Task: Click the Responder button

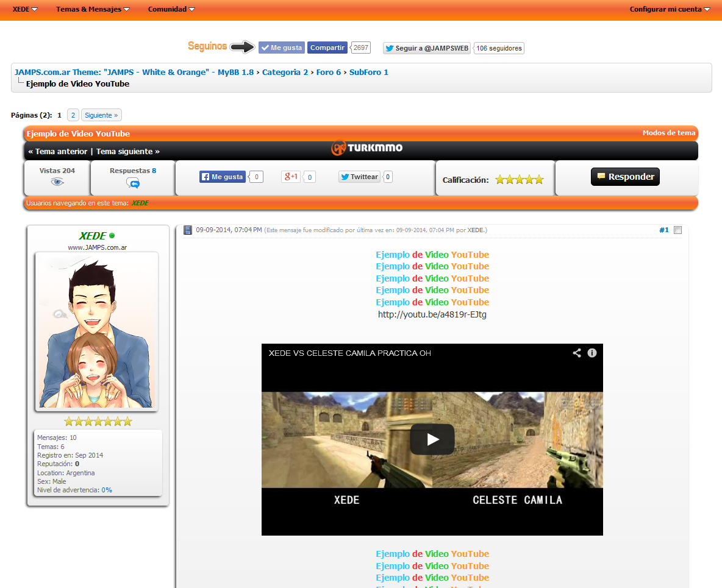Action: point(625,177)
